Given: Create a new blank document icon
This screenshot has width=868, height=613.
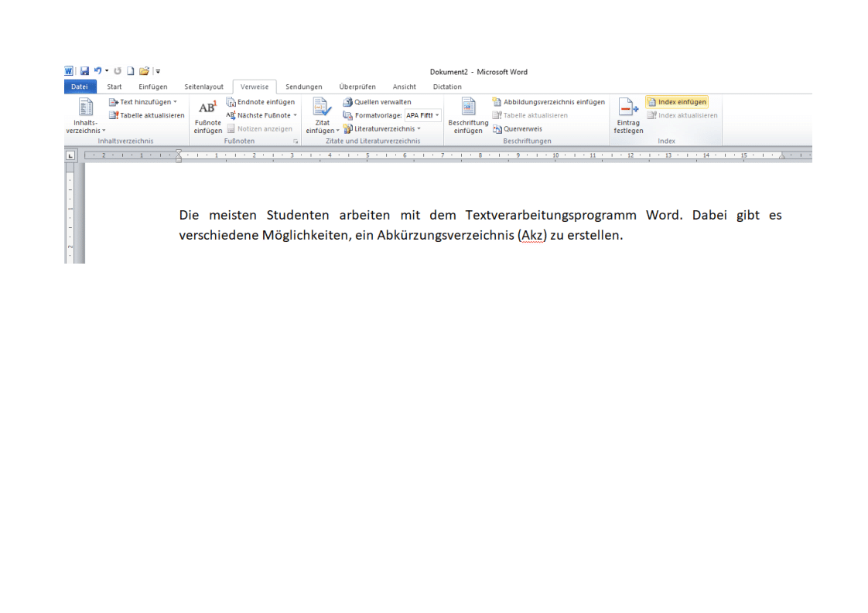Looking at the screenshot, I should 131,71.
